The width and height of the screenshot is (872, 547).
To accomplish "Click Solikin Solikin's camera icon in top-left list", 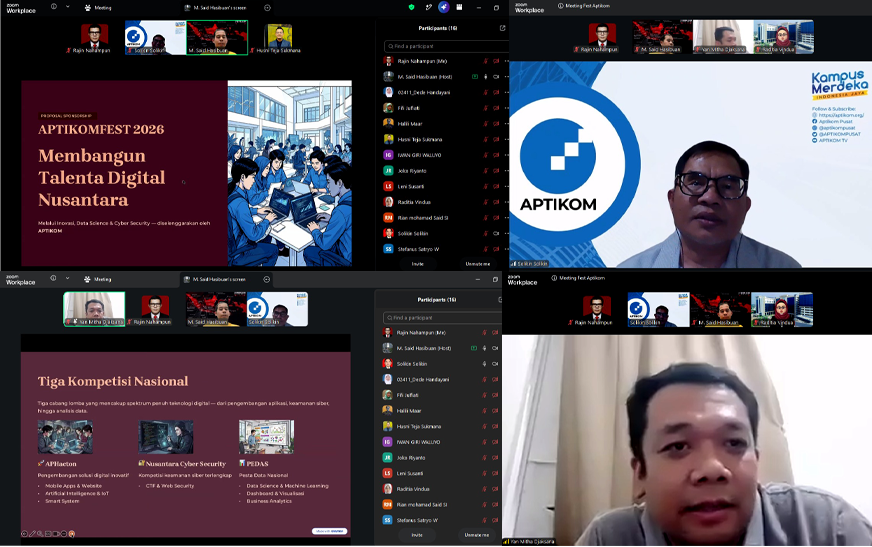I will (x=496, y=233).
